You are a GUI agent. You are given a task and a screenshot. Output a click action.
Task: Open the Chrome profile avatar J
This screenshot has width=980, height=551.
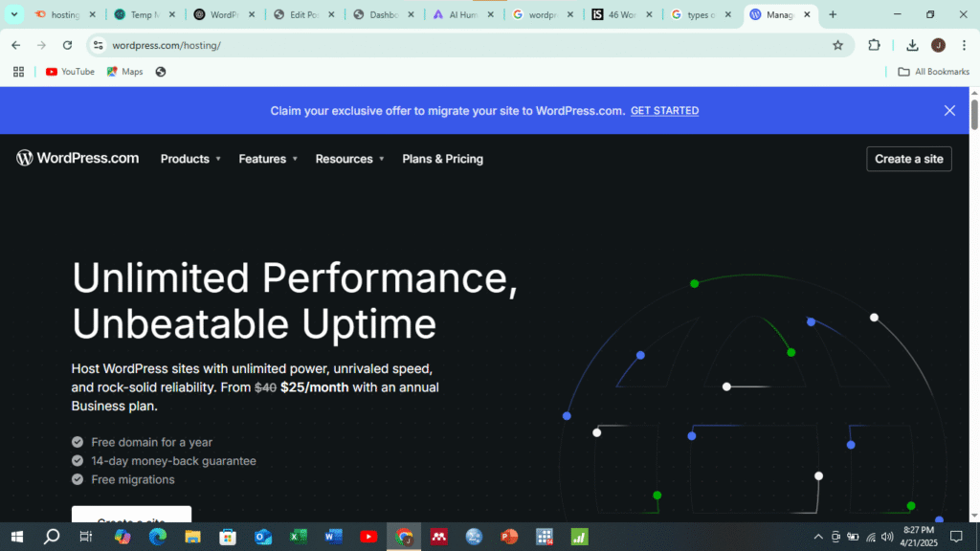(x=938, y=45)
